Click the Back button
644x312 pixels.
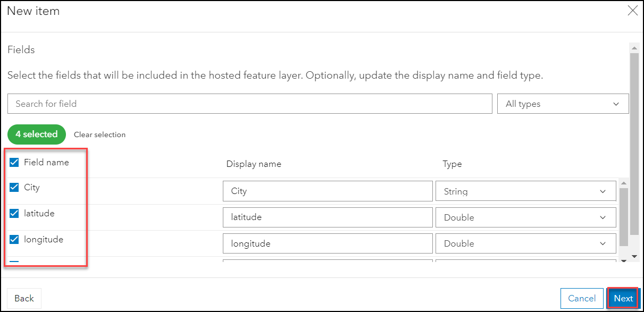pos(23,298)
